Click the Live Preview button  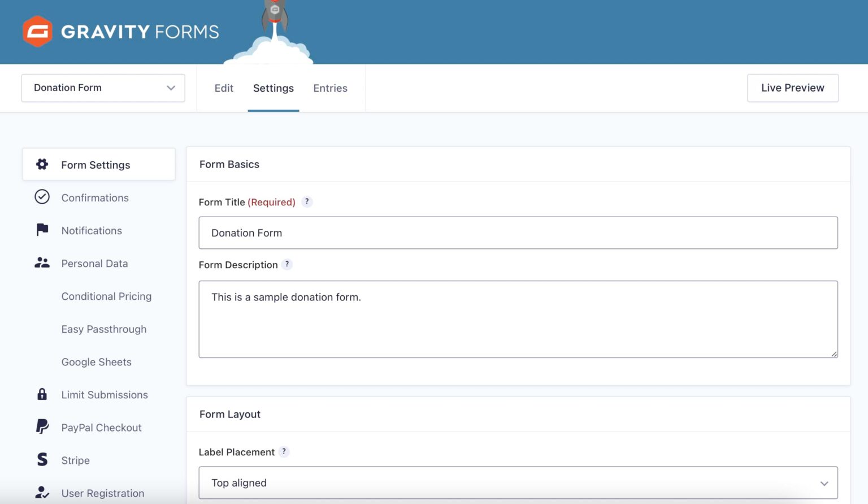point(792,88)
